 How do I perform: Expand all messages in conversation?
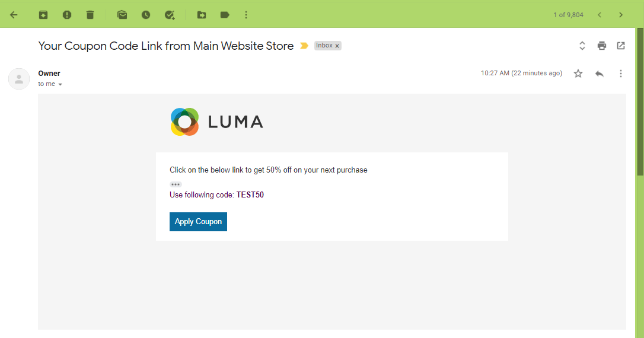582,46
